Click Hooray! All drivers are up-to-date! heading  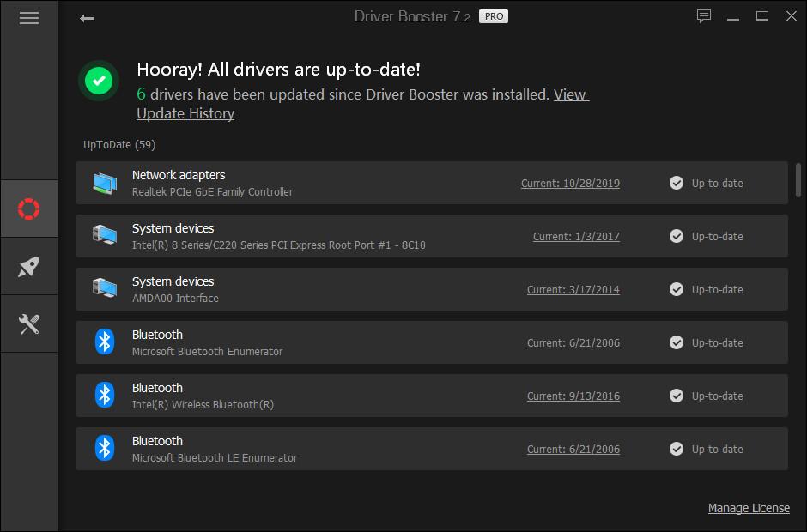(x=278, y=70)
